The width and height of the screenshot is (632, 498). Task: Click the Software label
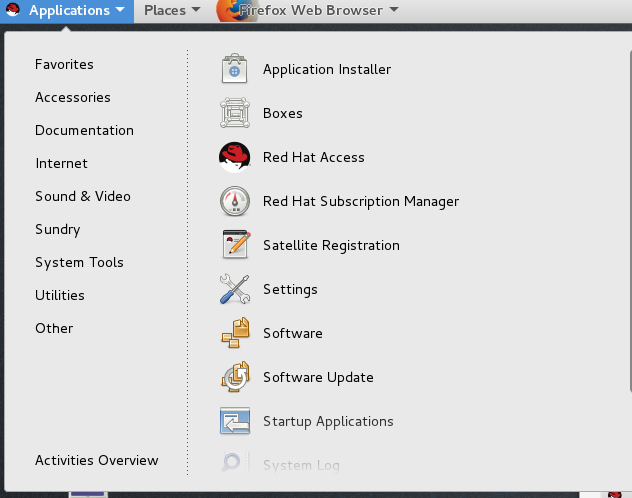(293, 334)
